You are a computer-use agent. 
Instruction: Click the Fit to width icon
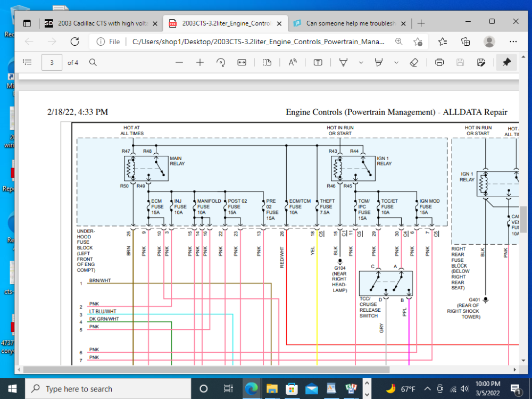click(242, 62)
